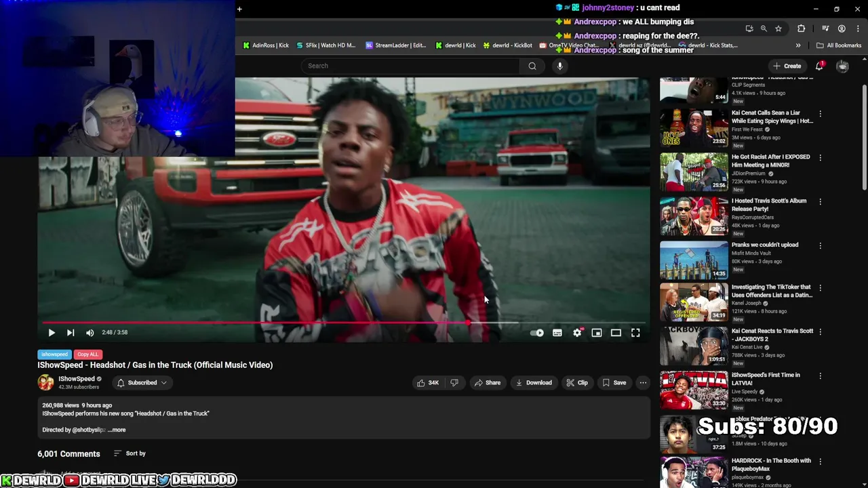Image resolution: width=868 pixels, height=488 pixels.
Task: Open He Got Racist After I EXPOSED video
Action: tap(771, 161)
